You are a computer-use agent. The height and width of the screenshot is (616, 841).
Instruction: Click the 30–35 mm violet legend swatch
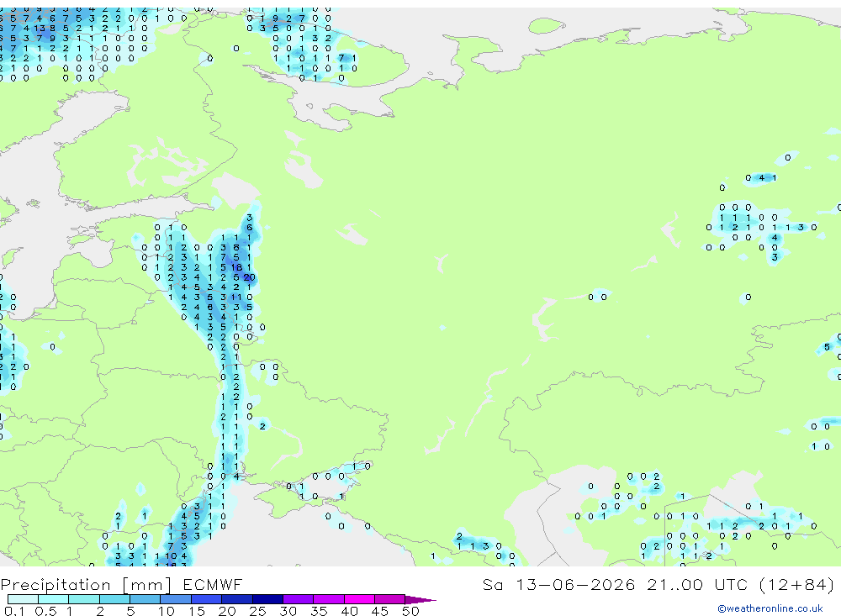(x=298, y=599)
